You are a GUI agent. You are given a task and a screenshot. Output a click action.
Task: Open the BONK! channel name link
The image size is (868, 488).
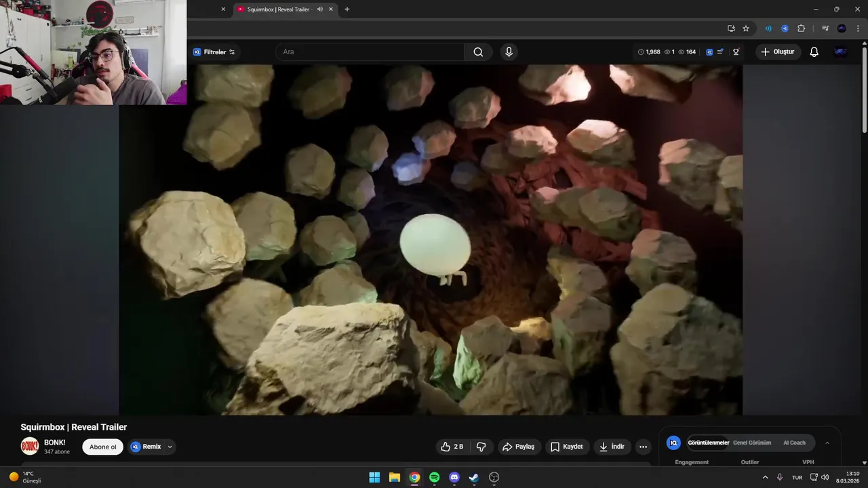click(55, 443)
